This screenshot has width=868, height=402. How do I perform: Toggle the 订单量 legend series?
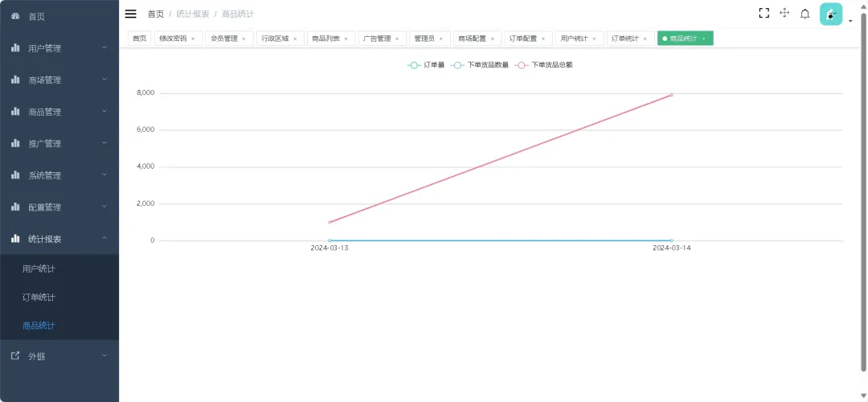(x=426, y=65)
